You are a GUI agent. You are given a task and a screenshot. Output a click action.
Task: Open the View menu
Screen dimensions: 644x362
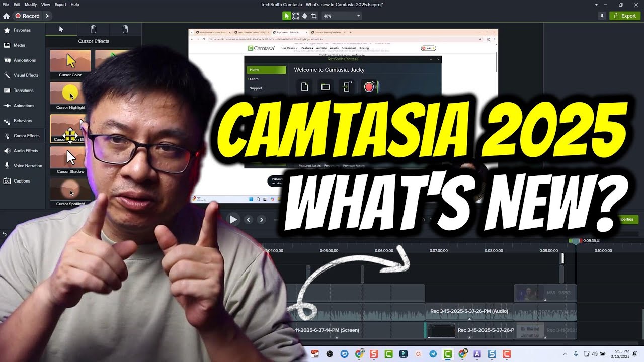click(x=46, y=4)
